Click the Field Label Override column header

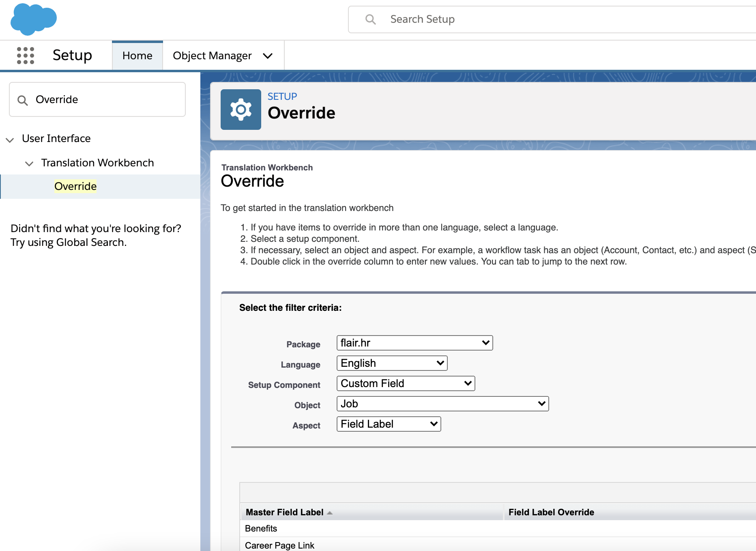pyautogui.click(x=551, y=512)
